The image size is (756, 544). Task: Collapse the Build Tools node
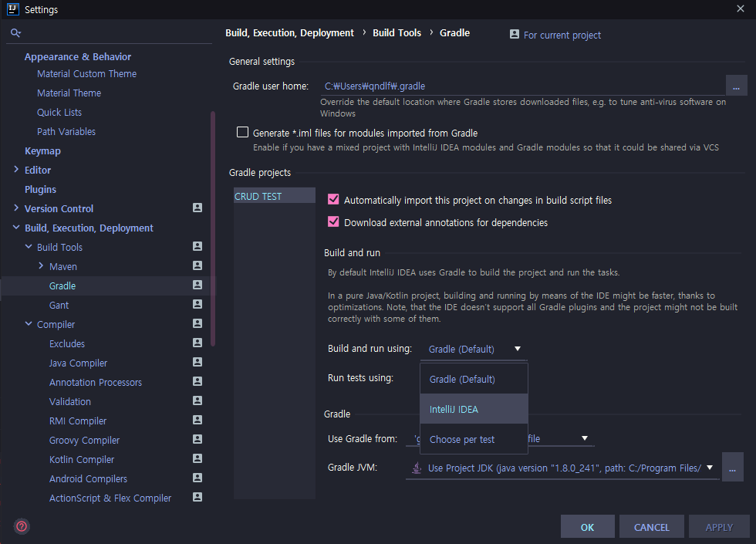click(x=29, y=246)
